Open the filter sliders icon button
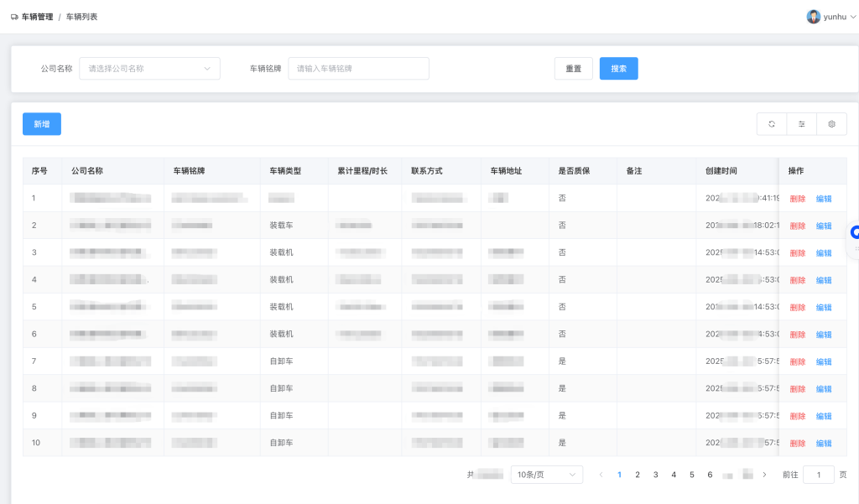 801,124
